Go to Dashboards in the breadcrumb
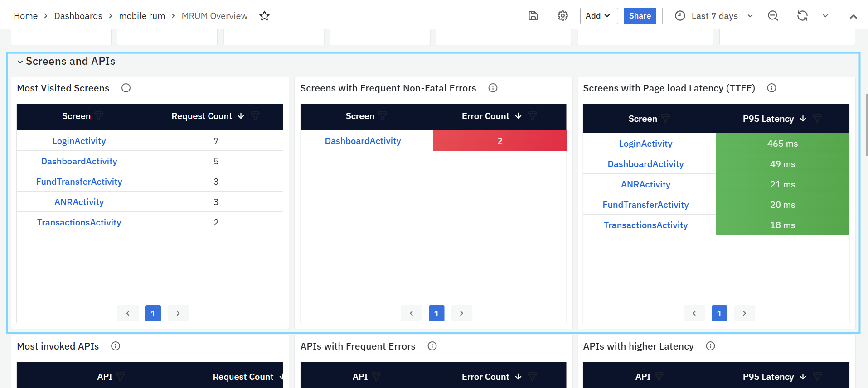The image size is (868, 388). [78, 16]
